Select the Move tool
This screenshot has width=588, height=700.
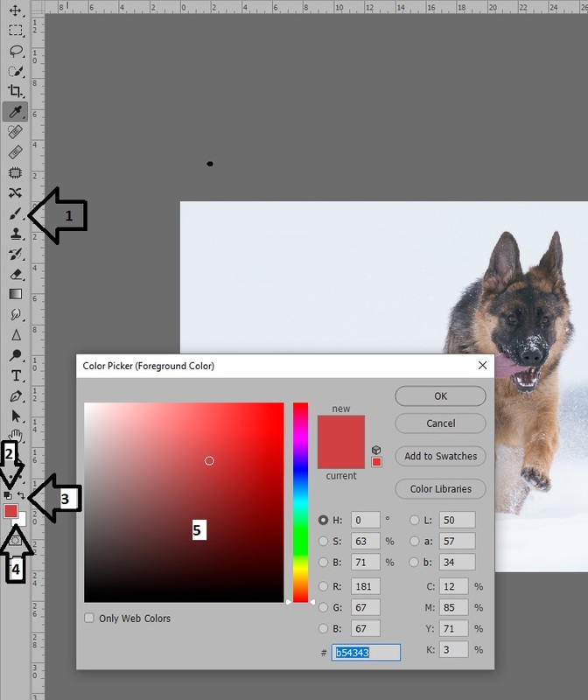pyautogui.click(x=16, y=10)
